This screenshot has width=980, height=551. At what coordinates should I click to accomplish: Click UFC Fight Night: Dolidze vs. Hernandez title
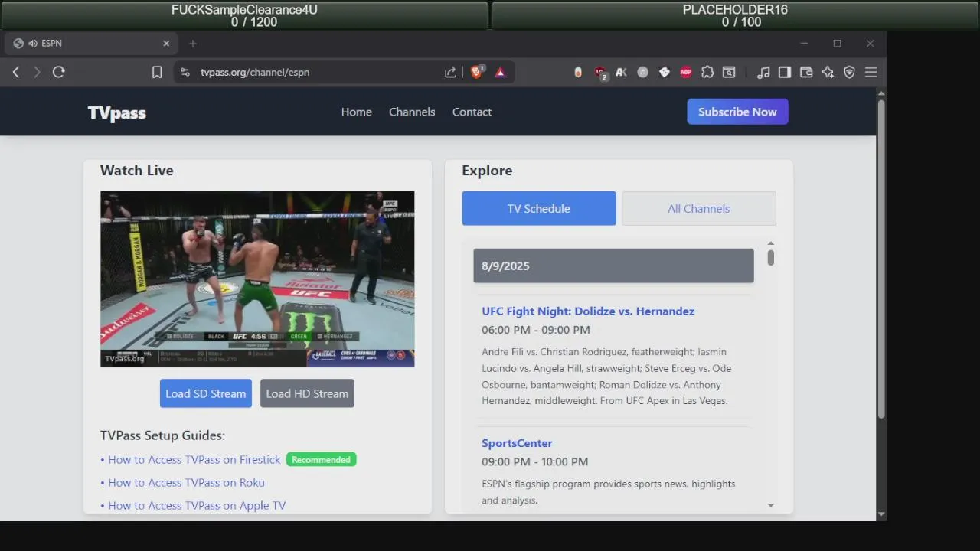pos(588,311)
